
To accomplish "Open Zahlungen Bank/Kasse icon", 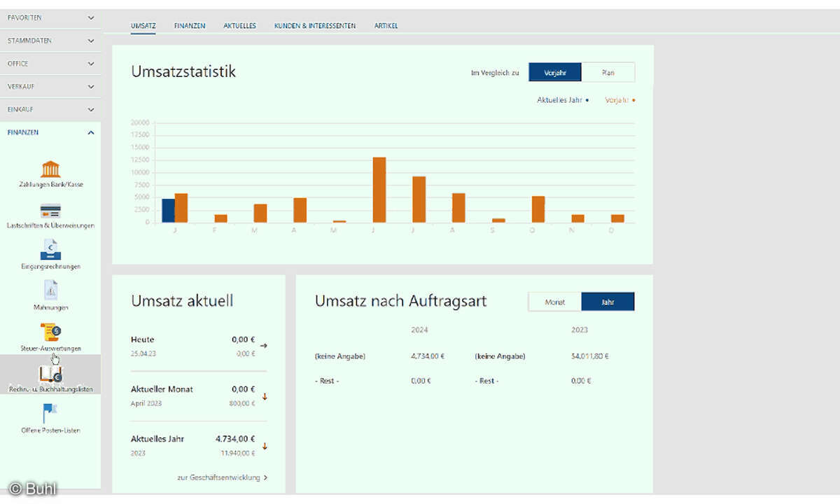I will click(x=50, y=169).
